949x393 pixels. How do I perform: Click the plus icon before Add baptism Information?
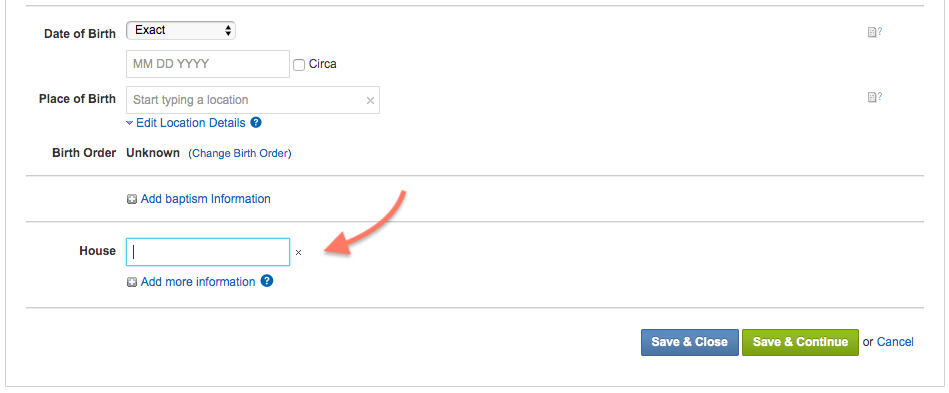(132, 199)
